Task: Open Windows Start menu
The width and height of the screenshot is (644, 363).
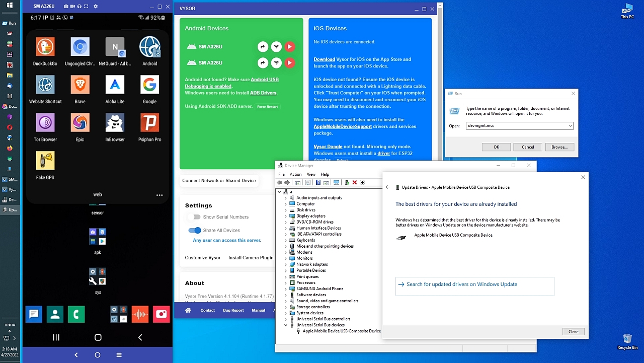Action: point(10,6)
